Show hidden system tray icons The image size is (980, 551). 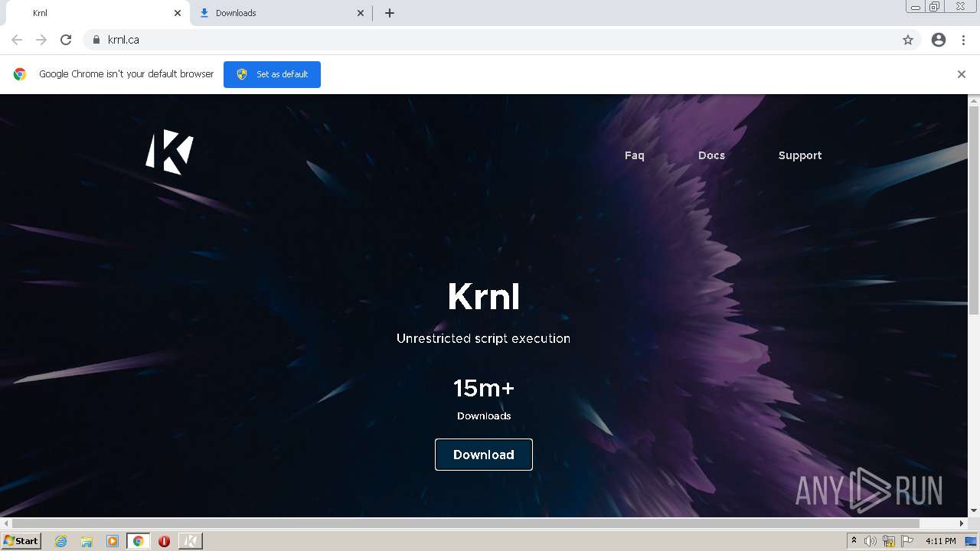point(854,541)
